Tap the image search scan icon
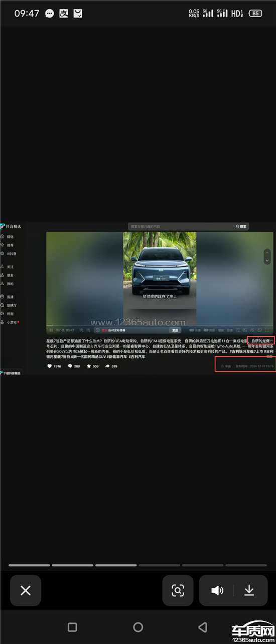This screenshot has width=276, height=644. pyautogui.click(x=178, y=590)
